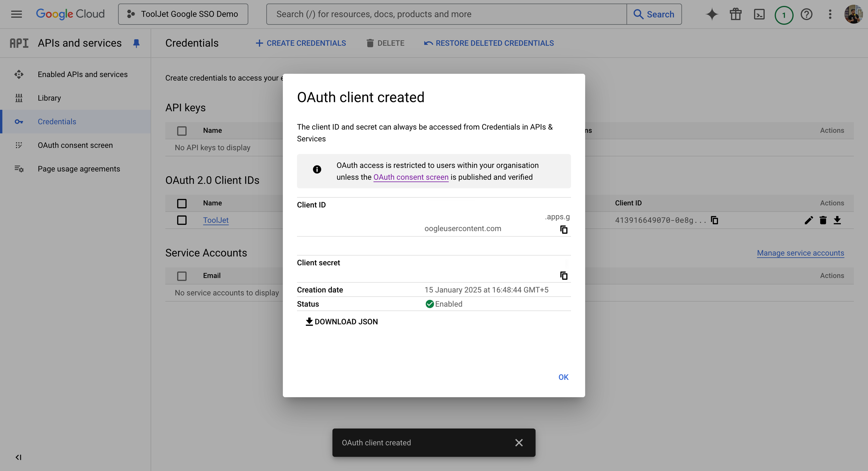
Task: Open the help question mark menu
Action: [806, 14]
